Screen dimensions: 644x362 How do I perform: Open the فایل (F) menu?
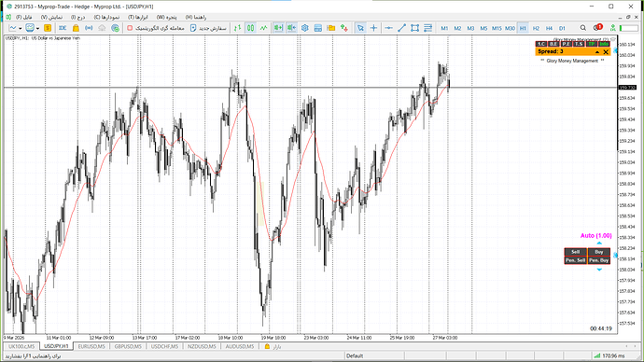click(x=24, y=17)
